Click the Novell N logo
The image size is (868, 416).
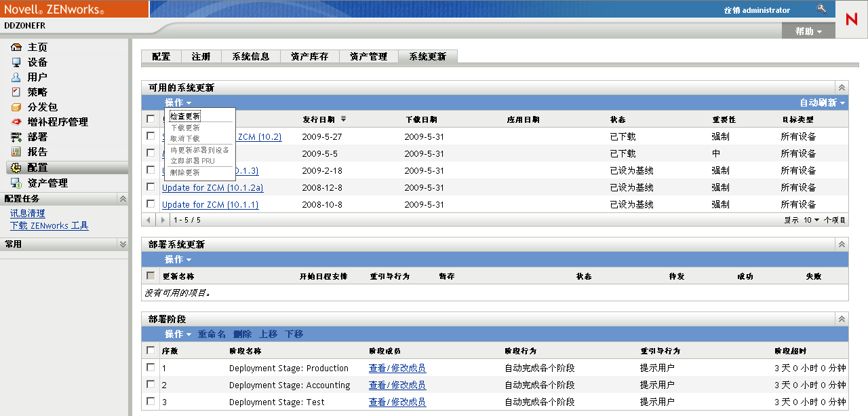851,20
